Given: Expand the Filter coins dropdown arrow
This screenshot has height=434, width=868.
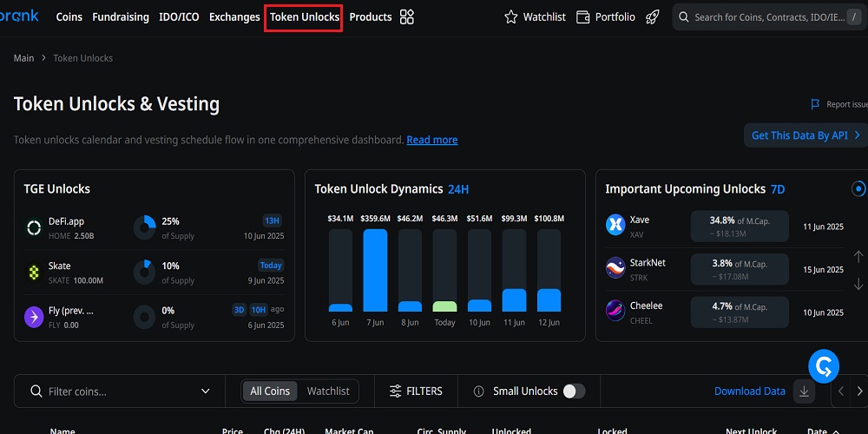Looking at the screenshot, I should coord(206,391).
